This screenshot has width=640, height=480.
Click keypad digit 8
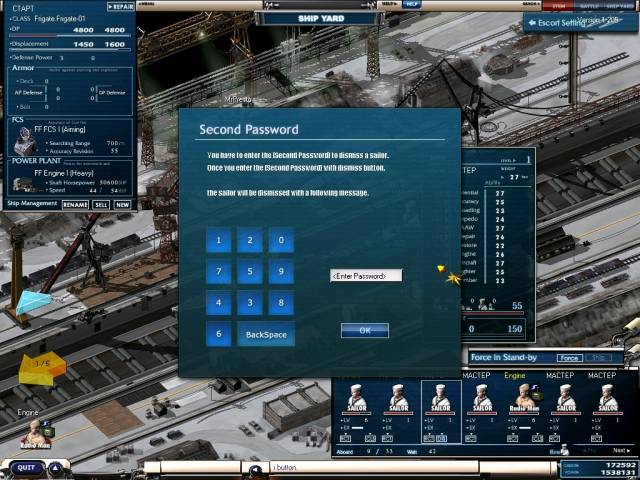[281, 302]
